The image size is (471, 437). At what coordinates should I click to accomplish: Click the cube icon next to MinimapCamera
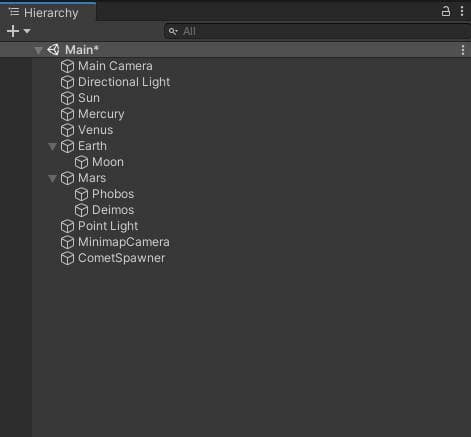(x=67, y=242)
